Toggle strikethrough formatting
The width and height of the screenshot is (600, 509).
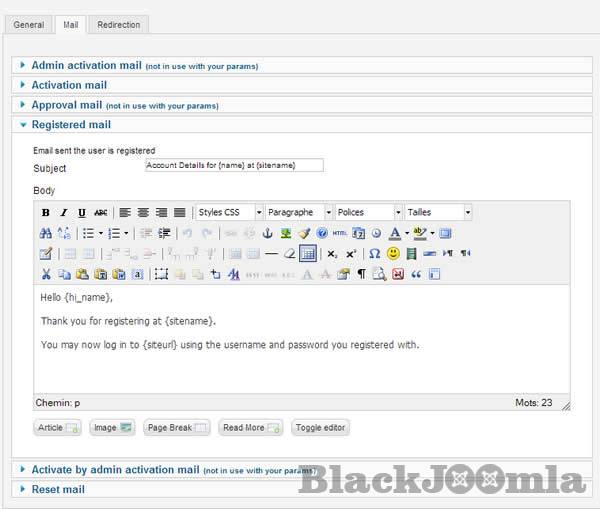100,213
